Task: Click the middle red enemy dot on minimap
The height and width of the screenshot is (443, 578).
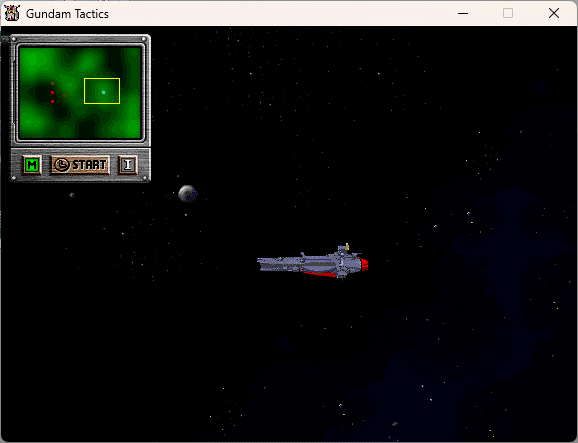Action: pyautogui.click(x=53, y=93)
